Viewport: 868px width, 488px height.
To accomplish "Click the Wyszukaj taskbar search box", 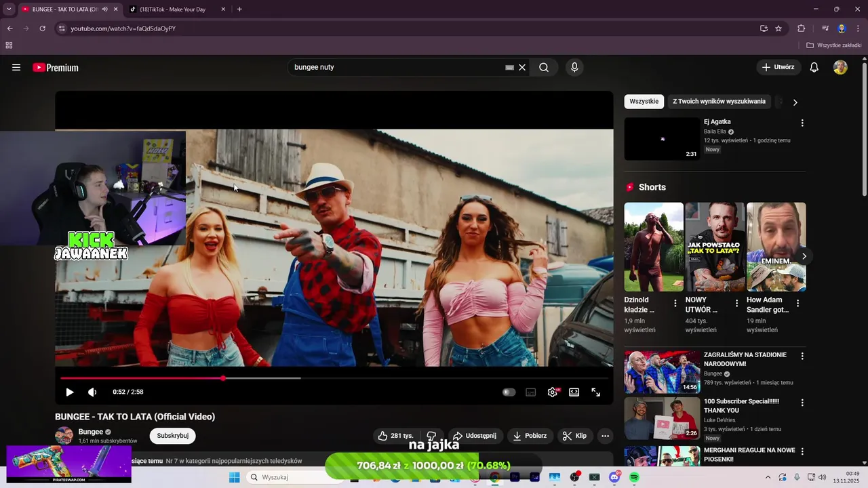I will pyautogui.click(x=293, y=477).
